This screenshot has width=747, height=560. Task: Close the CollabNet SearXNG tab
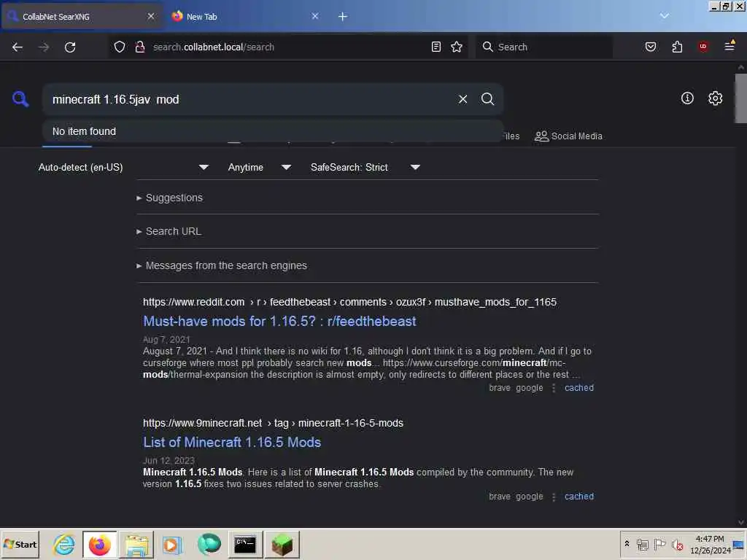click(x=150, y=16)
